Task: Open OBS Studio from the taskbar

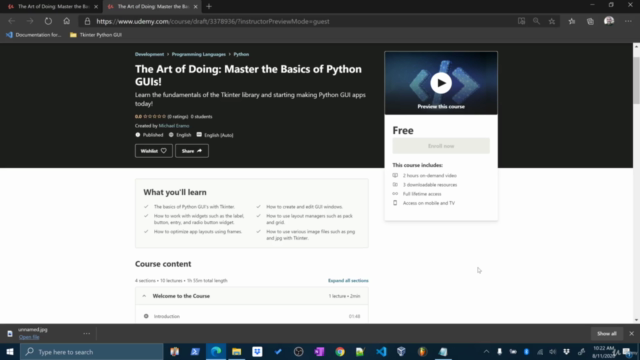Action: coord(298,352)
